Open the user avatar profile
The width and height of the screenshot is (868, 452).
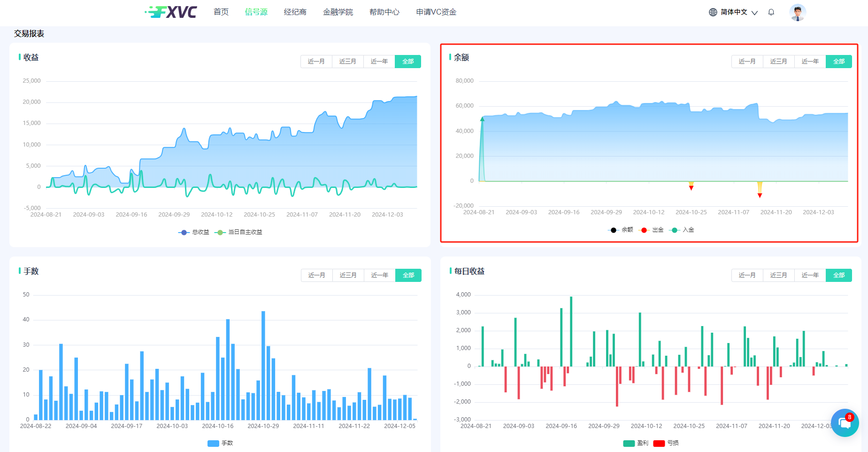(798, 12)
